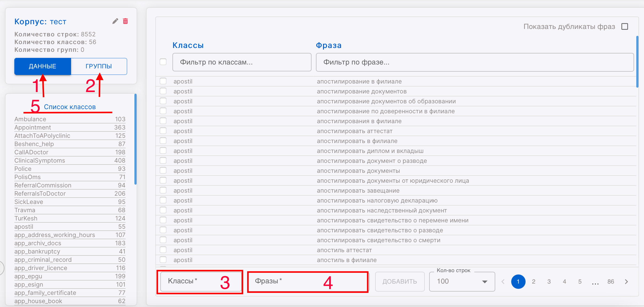Check the row for 'апостилирование документов'
This screenshot has width=644, height=307.
pos(163,91)
